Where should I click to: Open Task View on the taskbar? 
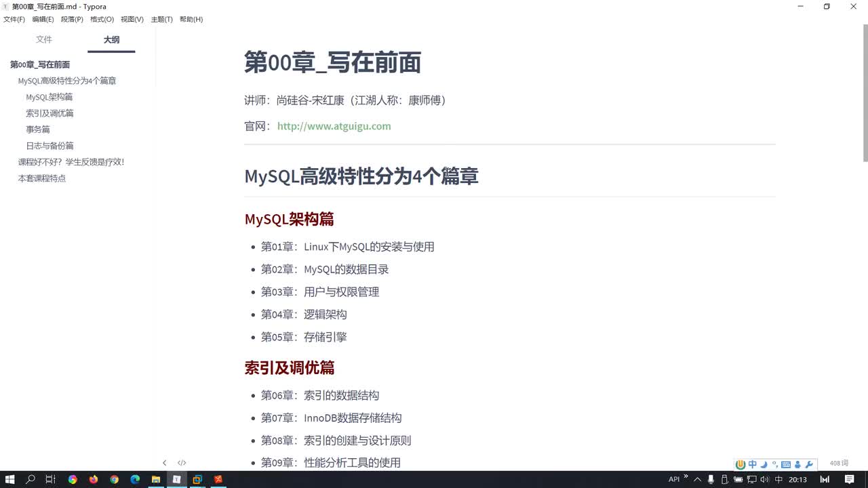[50, 479]
